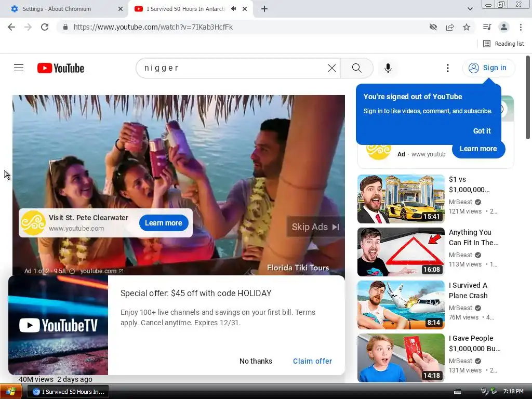This screenshot has height=399, width=532.
Task: Select the Chromium taskbar window button
Action: 68,392
